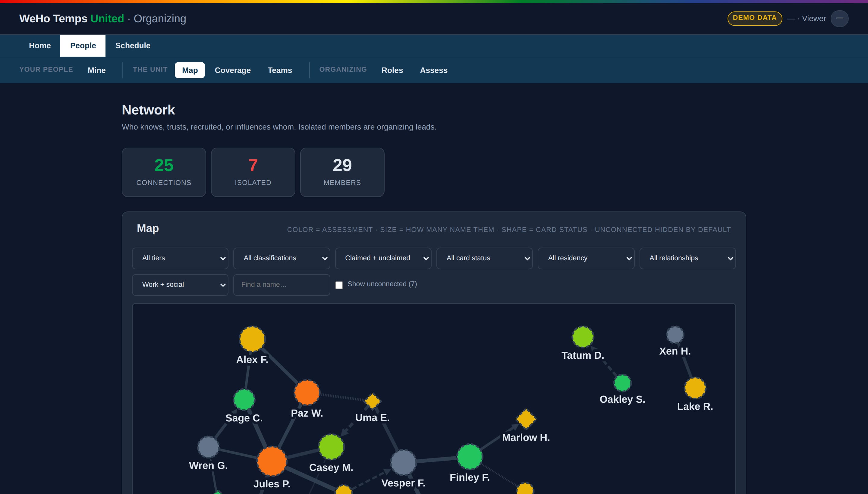Click the Marlow H. name label
Screen dimensions: 868x494
click(x=526, y=437)
